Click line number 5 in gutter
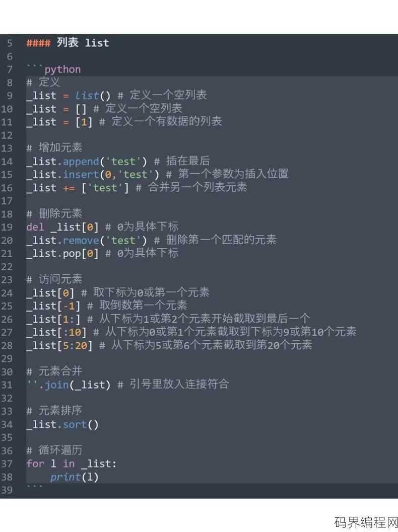The height and width of the screenshot is (532, 398). (x=9, y=43)
